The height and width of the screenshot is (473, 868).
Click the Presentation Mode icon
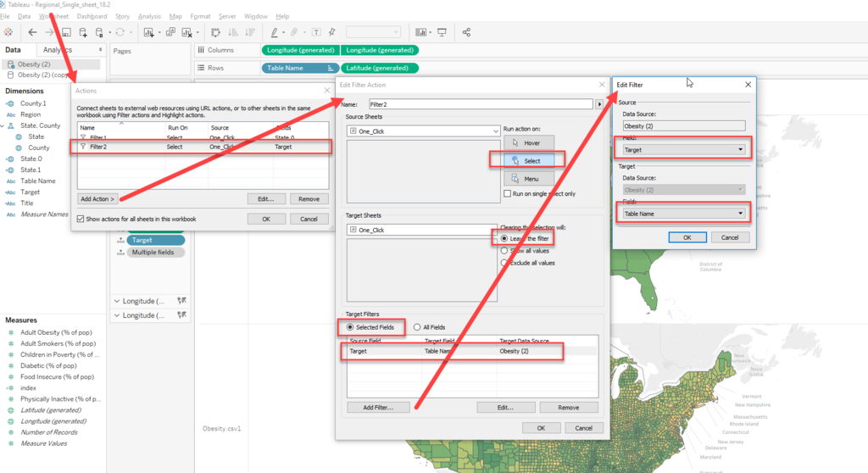pos(442,32)
